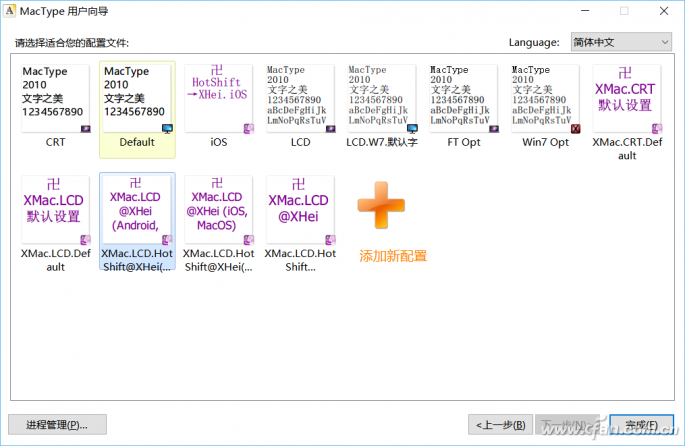This screenshot has width=685, height=446.
Task: Pick the FT Opt profile preview
Action: tap(464, 99)
